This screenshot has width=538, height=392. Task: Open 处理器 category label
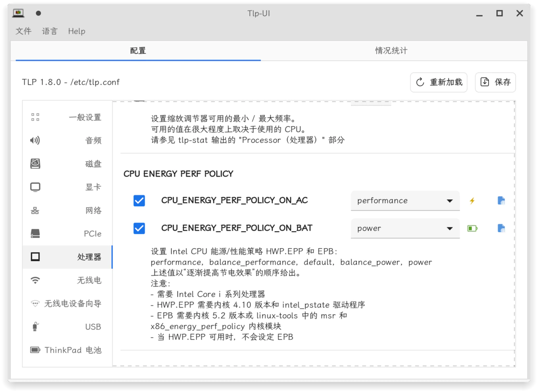click(89, 257)
